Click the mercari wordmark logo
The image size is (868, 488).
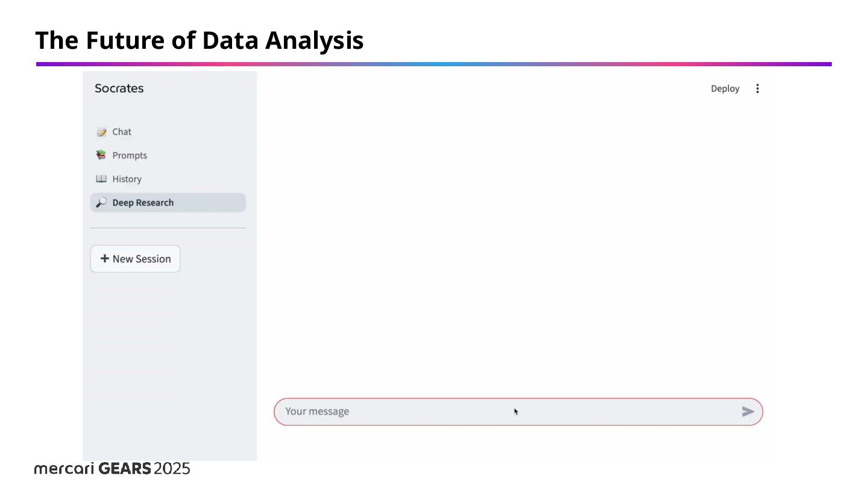pyautogui.click(x=64, y=469)
